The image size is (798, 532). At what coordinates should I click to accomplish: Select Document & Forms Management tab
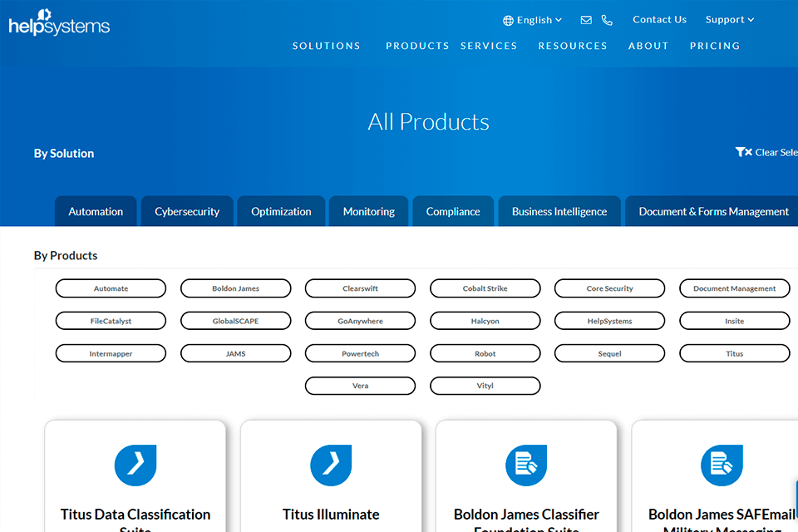pos(713,211)
